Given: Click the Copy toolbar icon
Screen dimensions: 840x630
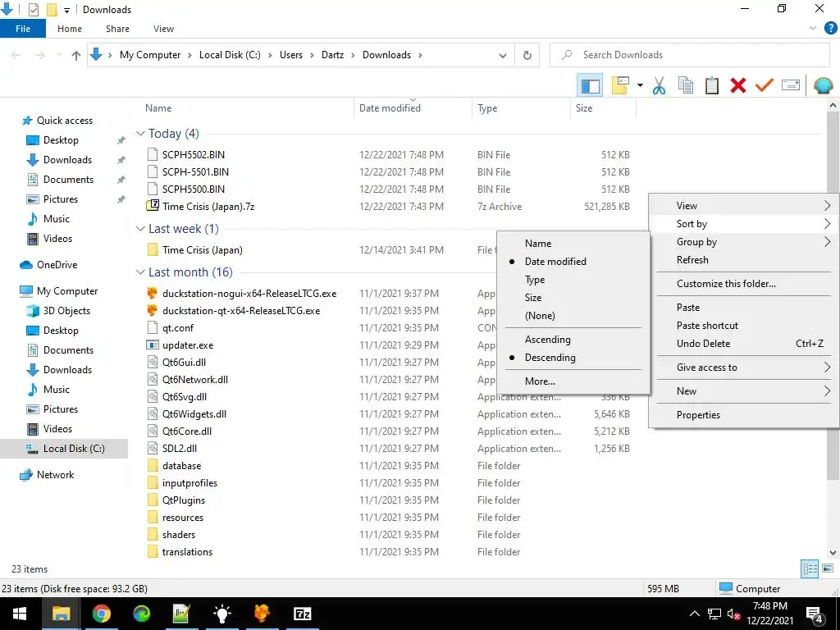Looking at the screenshot, I should [685, 85].
